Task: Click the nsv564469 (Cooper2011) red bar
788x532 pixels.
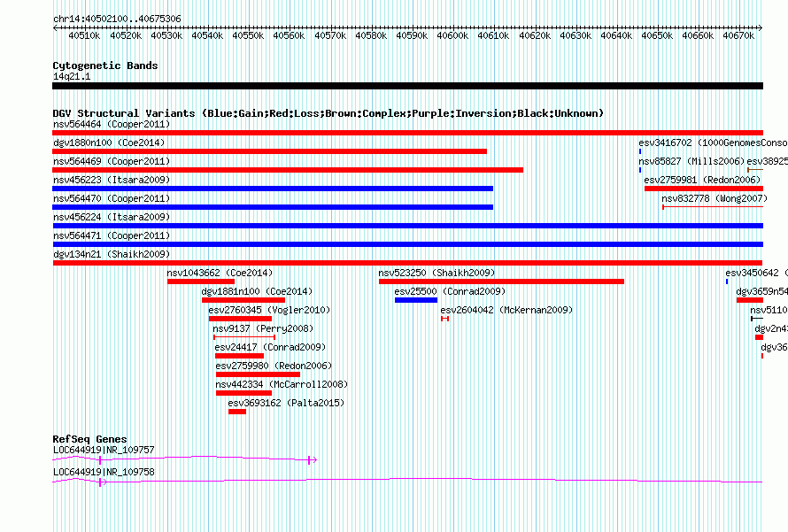Action: (288, 170)
